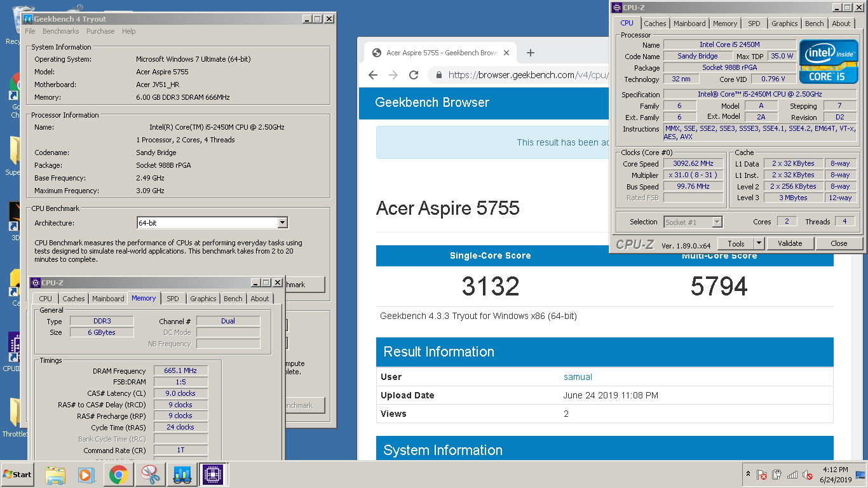Click the Show Desktop icon beside clock
The height and width of the screenshot is (488, 868).
[860, 474]
